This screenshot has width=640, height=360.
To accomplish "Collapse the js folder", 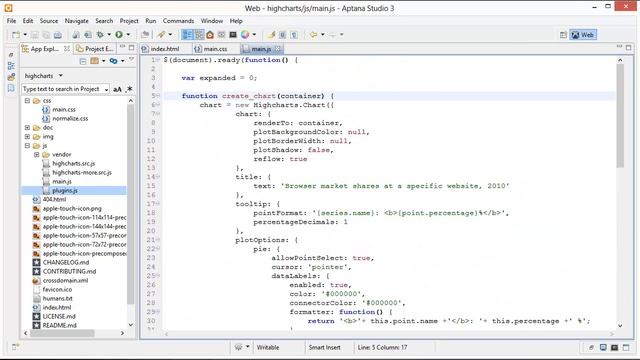I will click(x=27, y=145).
